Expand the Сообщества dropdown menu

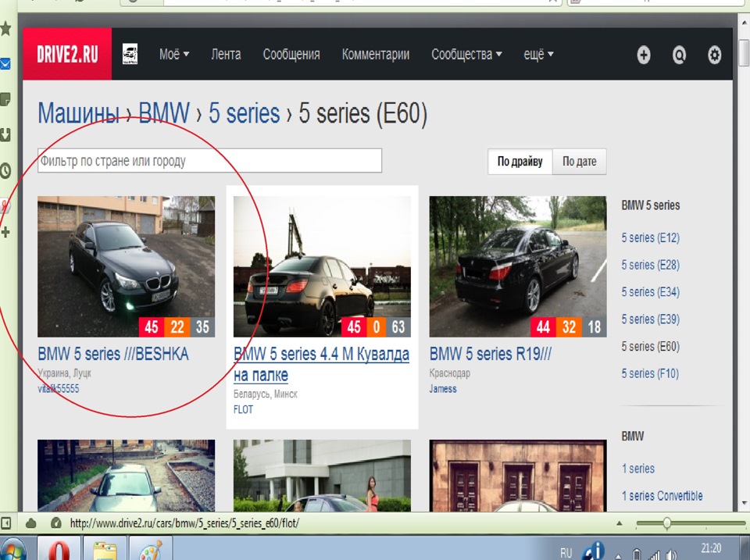[466, 54]
